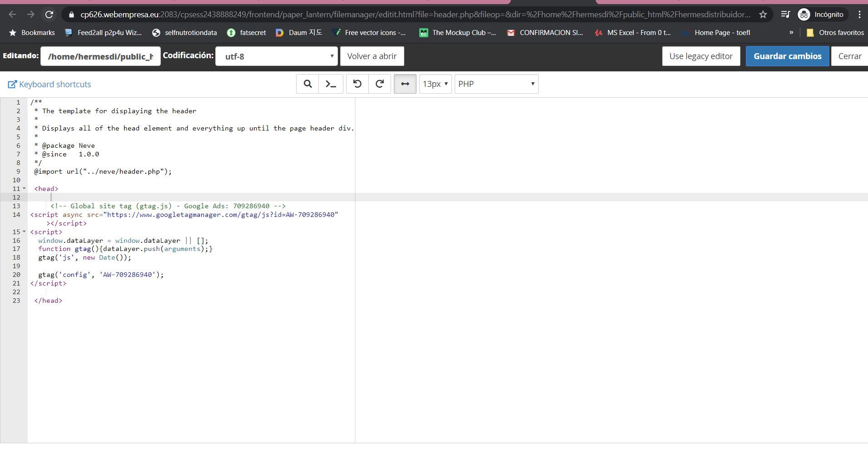Show more bookmarks chevron

791,33
